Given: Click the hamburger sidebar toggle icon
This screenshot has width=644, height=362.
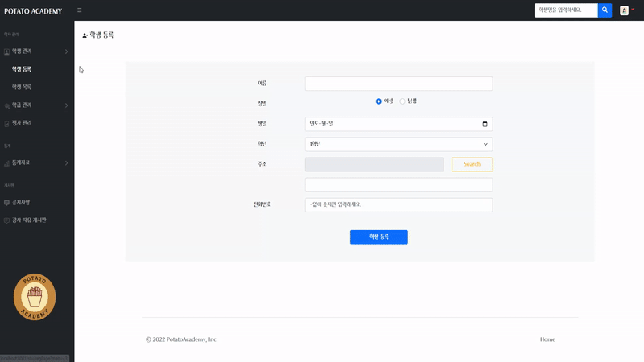Looking at the screenshot, I should (79, 10).
